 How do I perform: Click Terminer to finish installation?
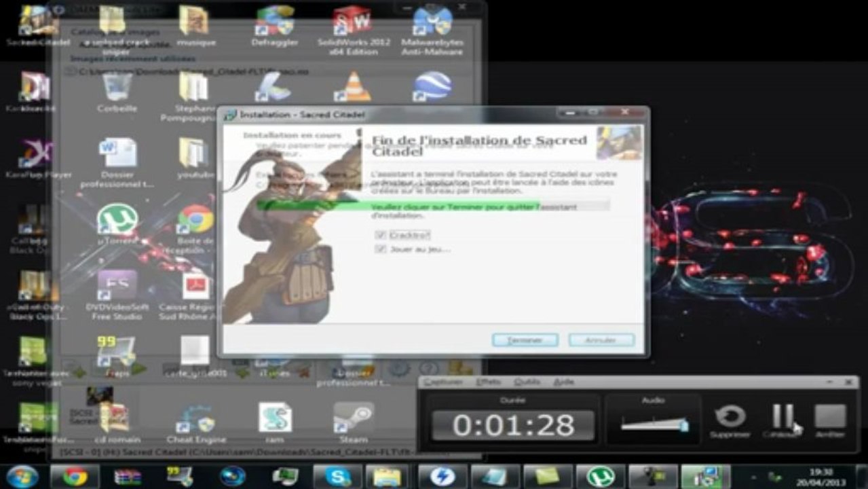(x=525, y=340)
